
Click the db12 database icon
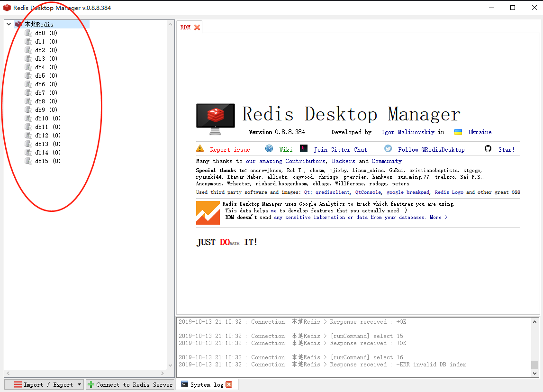28,135
